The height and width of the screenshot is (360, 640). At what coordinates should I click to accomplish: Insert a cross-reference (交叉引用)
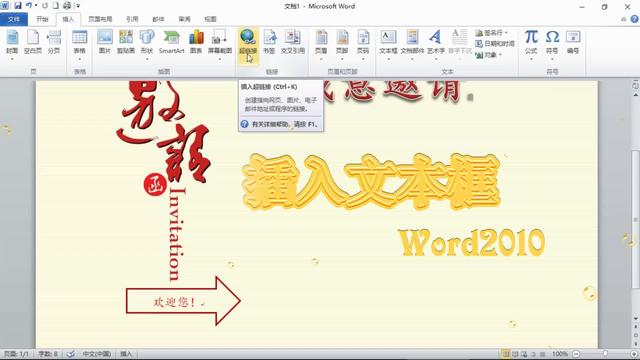point(293,42)
